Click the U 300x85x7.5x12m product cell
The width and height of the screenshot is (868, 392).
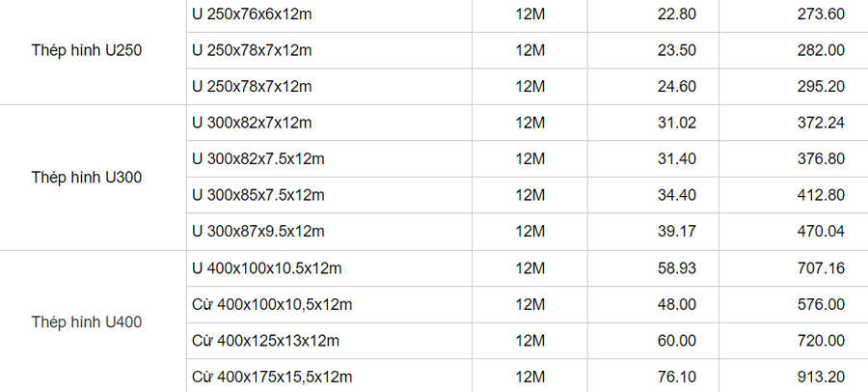point(258,195)
